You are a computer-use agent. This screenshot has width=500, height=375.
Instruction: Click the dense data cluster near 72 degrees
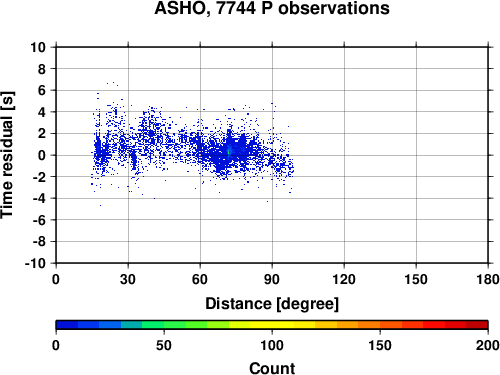[x=229, y=151]
